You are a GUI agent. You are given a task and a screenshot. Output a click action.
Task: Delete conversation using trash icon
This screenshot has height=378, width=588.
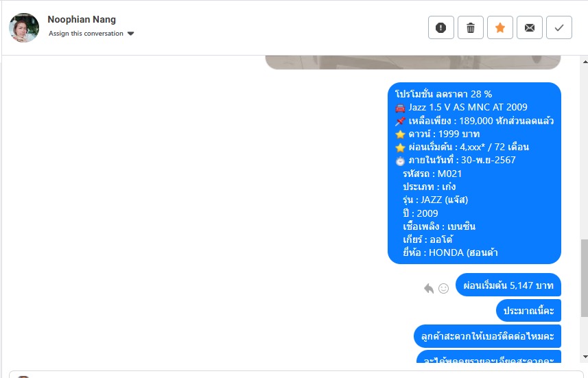(470, 27)
